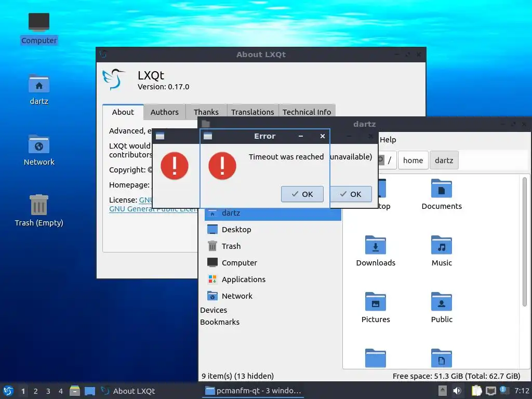Click the blue show desktop panel icon
This screenshot has width=532, height=399.
tap(89, 391)
